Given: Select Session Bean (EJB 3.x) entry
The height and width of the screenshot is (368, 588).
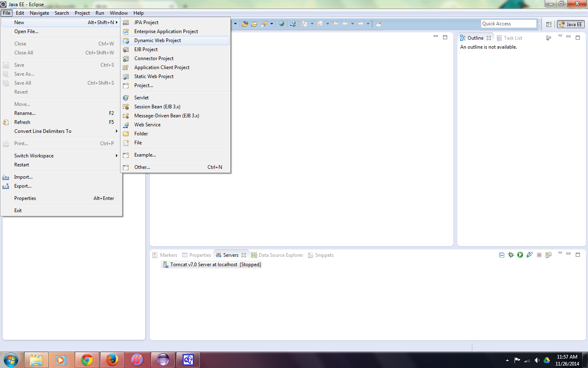Looking at the screenshot, I should tap(176, 107).
